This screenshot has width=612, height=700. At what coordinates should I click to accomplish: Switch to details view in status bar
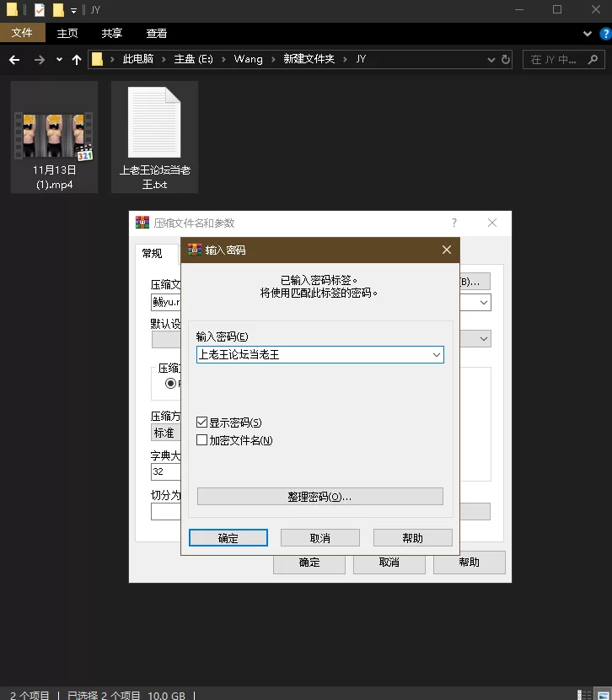(584, 694)
